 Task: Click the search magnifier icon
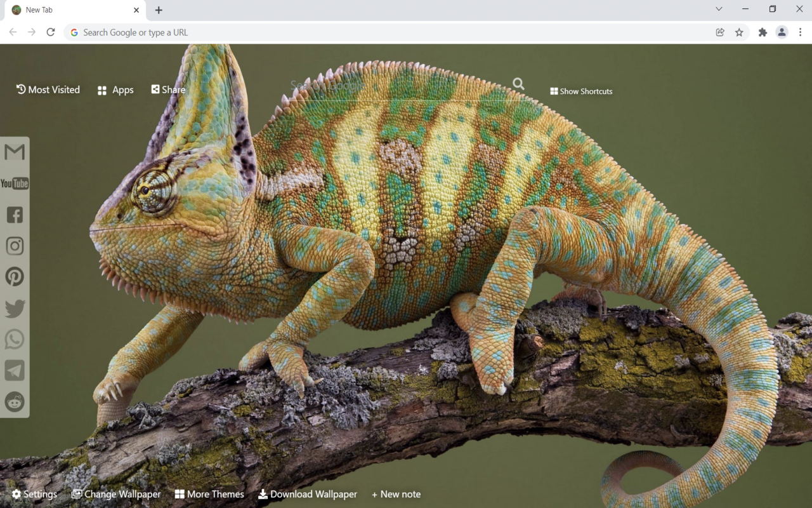[518, 84]
